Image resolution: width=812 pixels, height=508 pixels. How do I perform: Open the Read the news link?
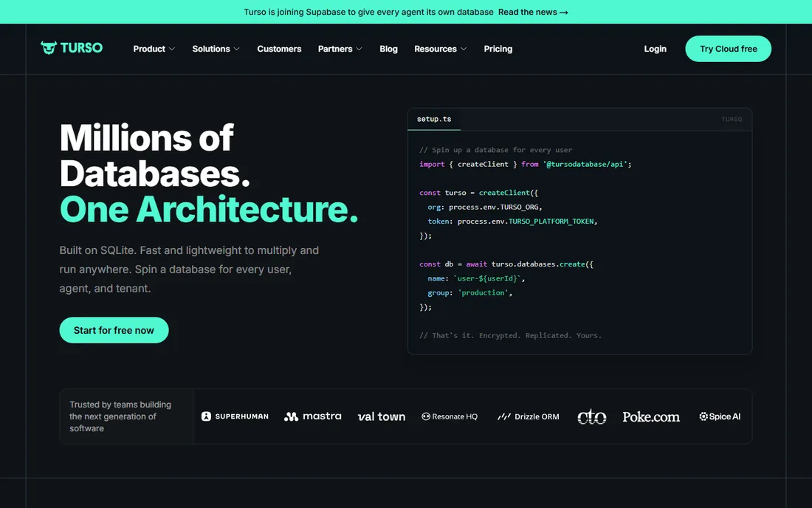(533, 12)
